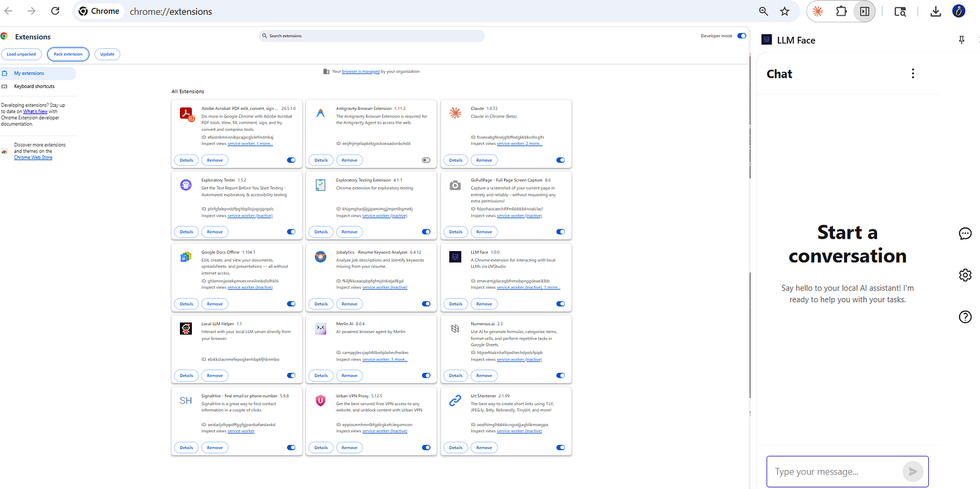
Task: Click the GoFullPage camera icon
Action: (x=455, y=185)
